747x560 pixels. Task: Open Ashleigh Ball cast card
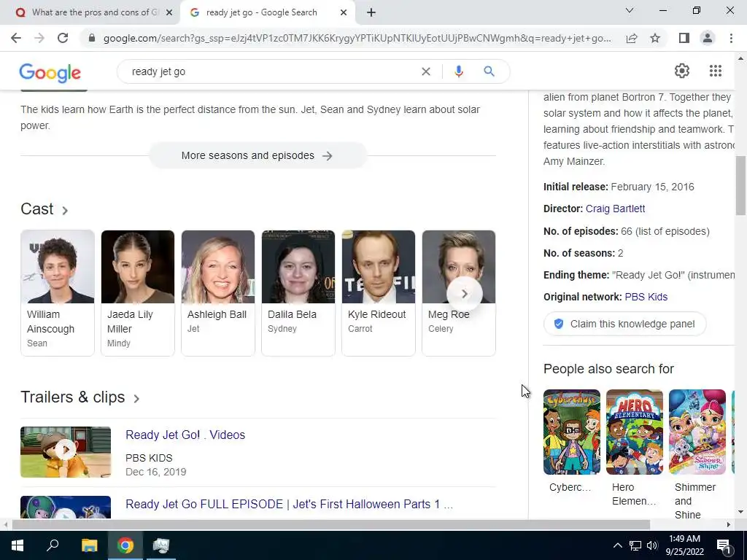217,293
